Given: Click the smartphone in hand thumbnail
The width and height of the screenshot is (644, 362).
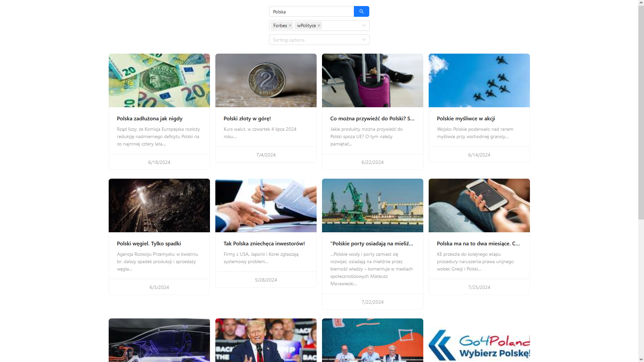Looking at the screenshot, I should [479, 205].
